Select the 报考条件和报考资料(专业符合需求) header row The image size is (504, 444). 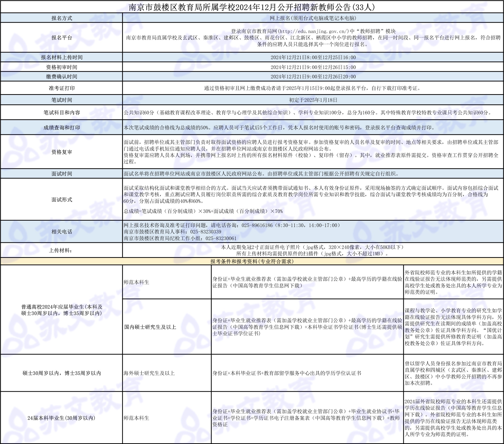click(x=252, y=261)
